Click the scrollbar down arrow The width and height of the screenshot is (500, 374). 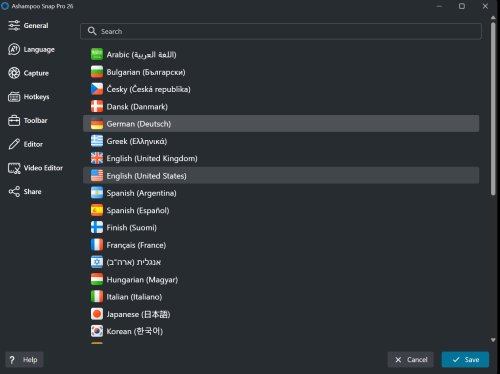[x=493, y=340]
